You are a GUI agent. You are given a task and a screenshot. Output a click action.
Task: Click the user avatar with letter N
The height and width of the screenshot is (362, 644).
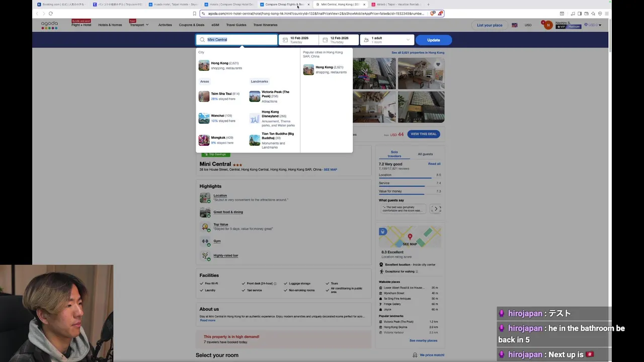pyautogui.click(x=548, y=25)
